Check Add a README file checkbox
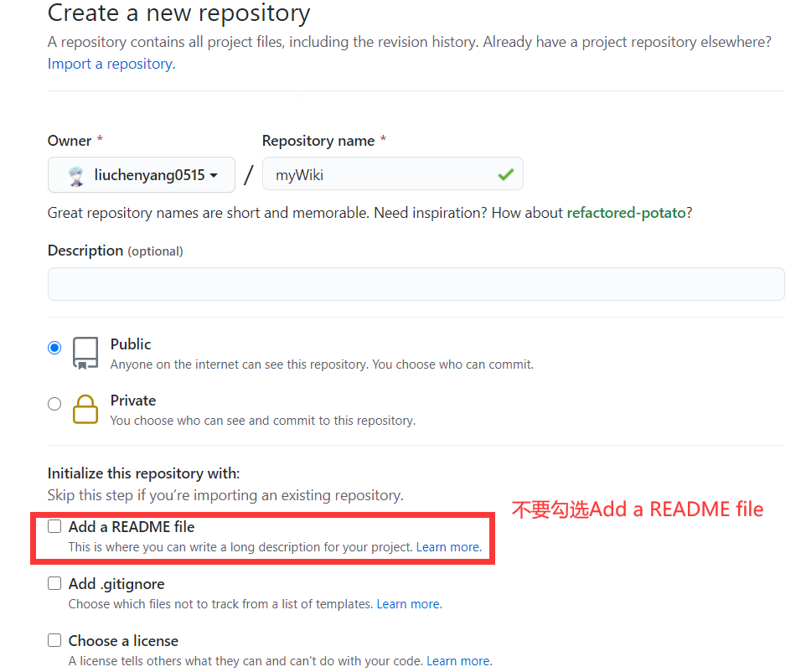801x672 pixels. coord(54,526)
